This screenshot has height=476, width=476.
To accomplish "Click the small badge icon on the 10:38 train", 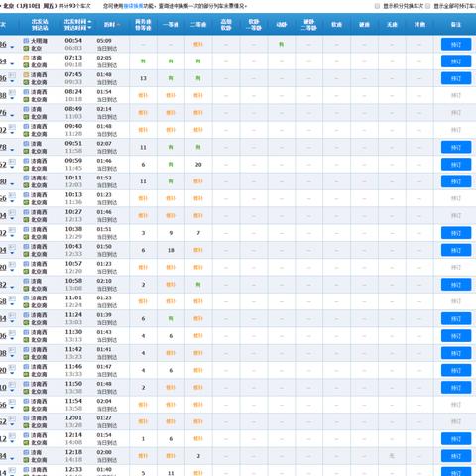I will click(x=12, y=230).
